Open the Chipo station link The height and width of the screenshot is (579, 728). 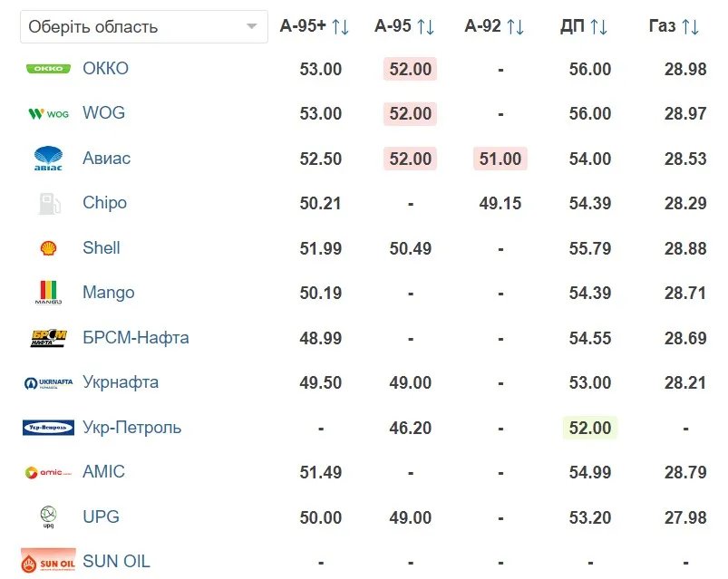pos(104,203)
